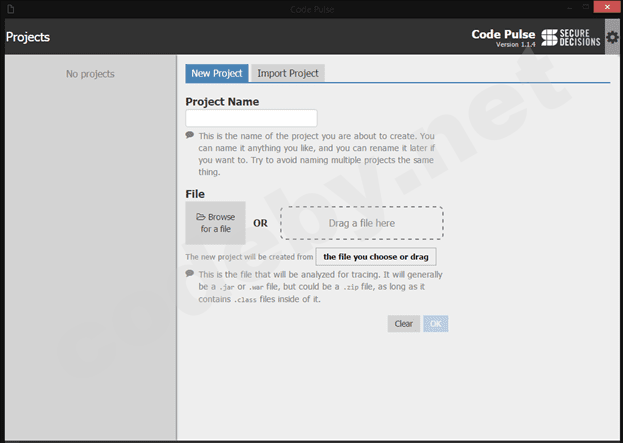Click the Project Name heading
The height and width of the screenshot is (443, 623).
(x=222, y=102)
